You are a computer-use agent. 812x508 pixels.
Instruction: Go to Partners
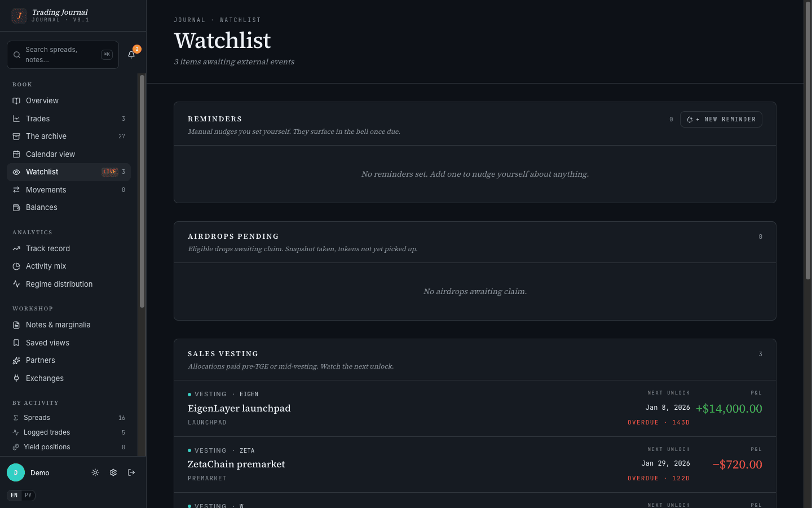(69, 361)
